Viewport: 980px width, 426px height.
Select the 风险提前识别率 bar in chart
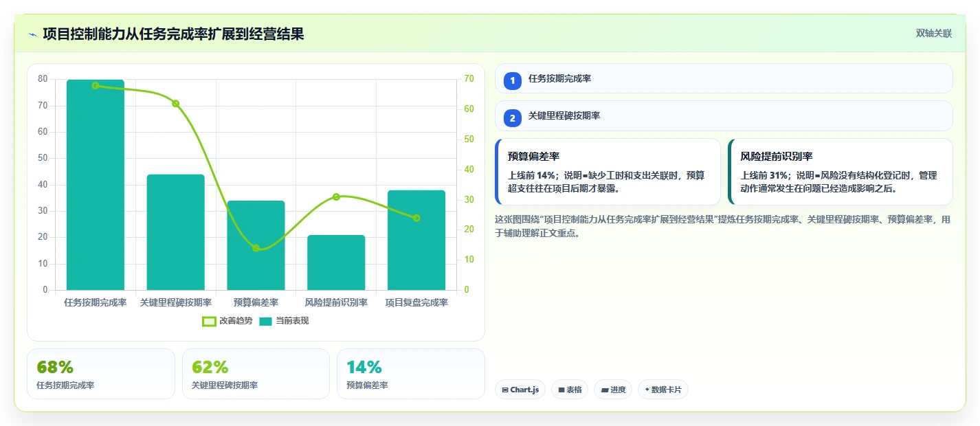pyautogui.click(x=336, y=262)
